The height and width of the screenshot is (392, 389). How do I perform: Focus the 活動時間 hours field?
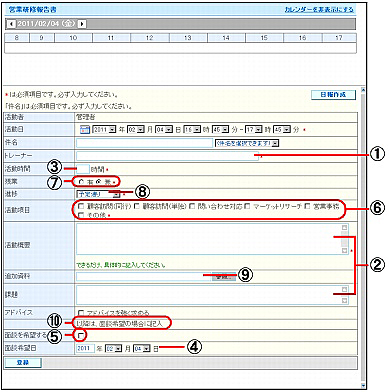tap(83, 169)
